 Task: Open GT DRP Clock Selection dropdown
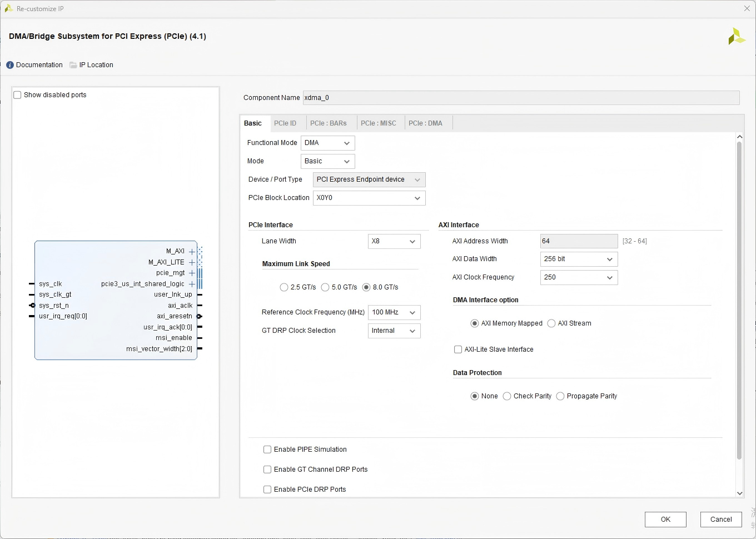pos(394,331)
